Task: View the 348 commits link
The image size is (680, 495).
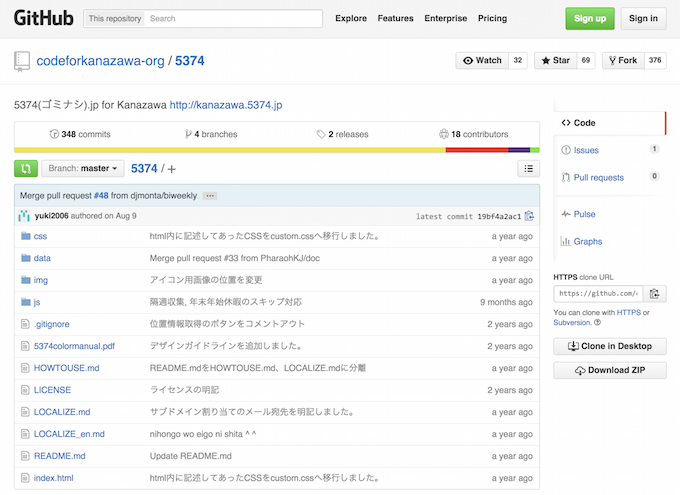Action: pyautogui.click(x=80, y=134)
